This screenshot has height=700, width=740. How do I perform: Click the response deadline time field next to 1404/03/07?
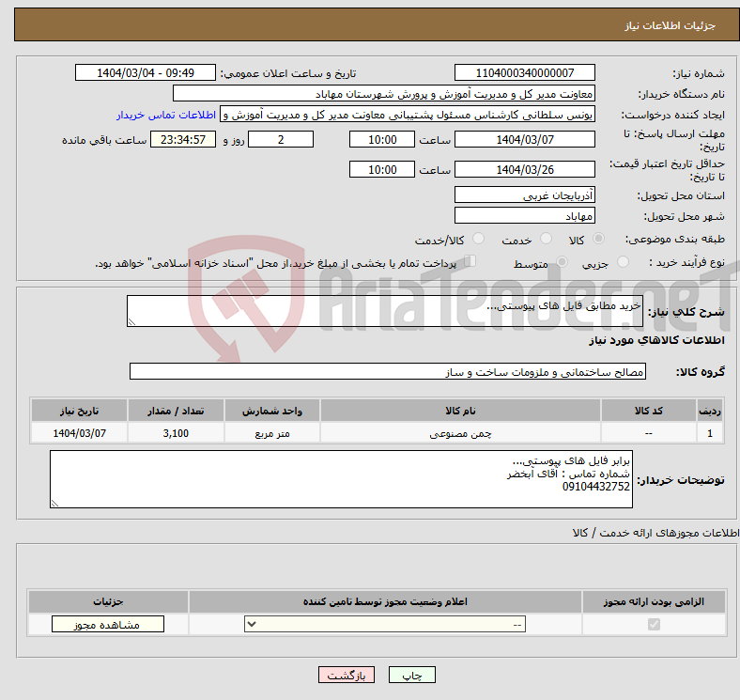click(x=382, y=139)
